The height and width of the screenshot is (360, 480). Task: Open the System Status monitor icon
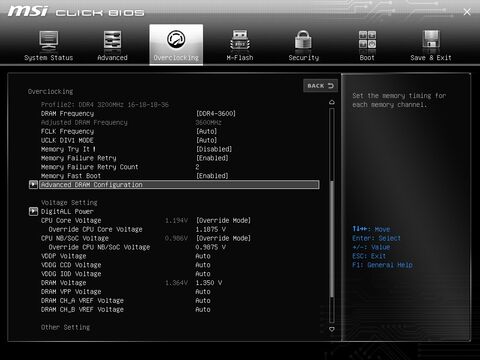point(49,40)
